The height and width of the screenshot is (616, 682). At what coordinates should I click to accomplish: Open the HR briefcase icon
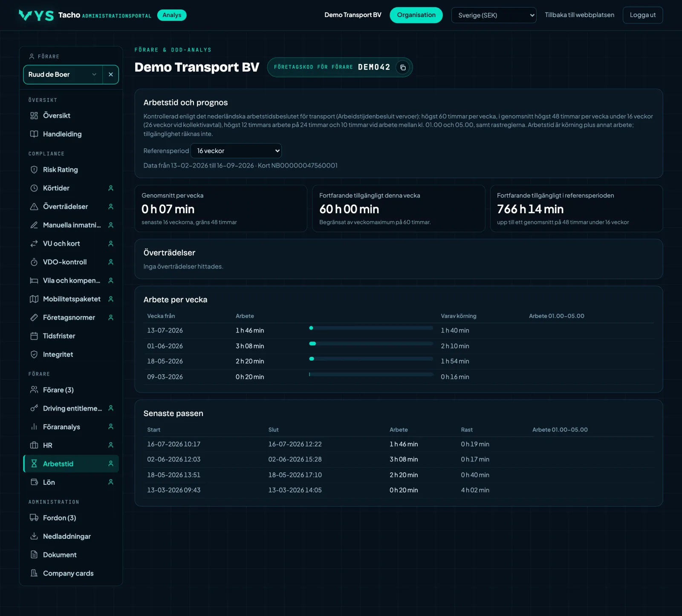coord(34,445)
